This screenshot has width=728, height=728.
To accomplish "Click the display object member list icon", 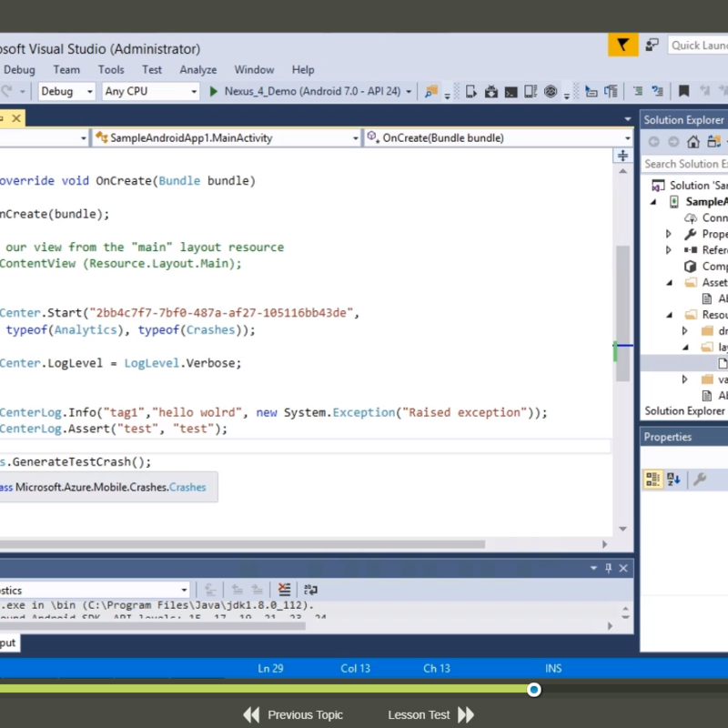I will [591, 92].
